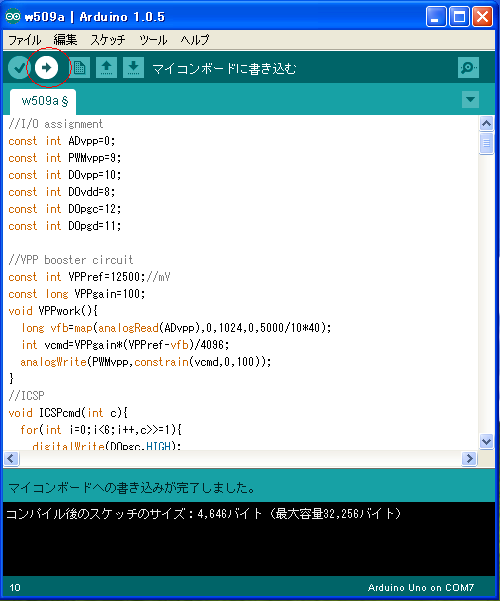Open the ツール menu

tap(153, 40)
